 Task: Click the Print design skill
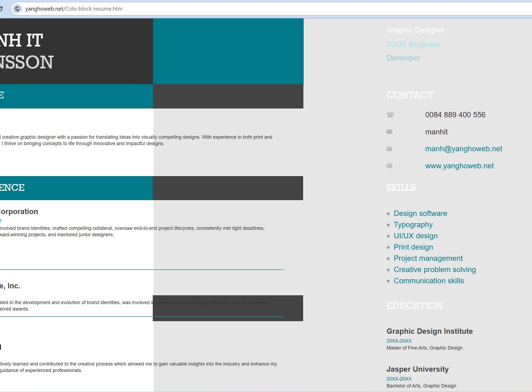(x=413, y=247)
